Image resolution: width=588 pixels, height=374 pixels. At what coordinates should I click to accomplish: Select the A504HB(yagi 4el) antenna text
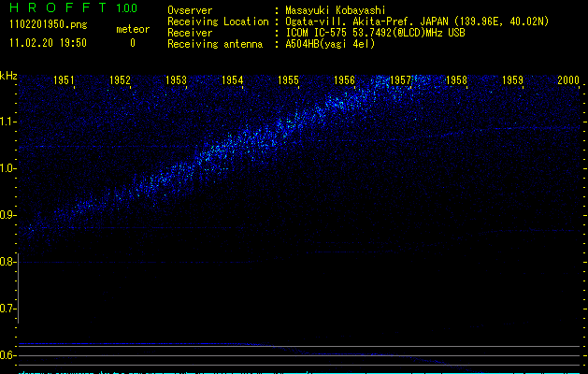click(330, 44)
